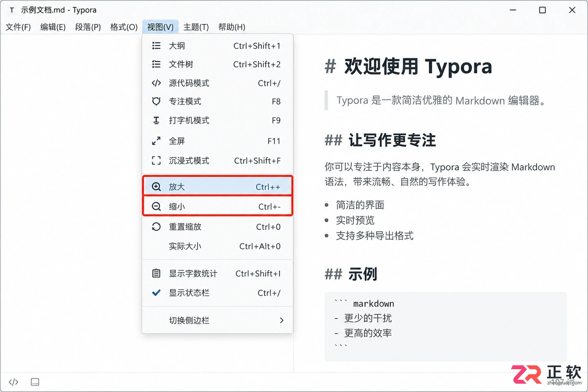Click the heading 让写作更专注
This screenshot has height=392, width=588.
point(392,140)
